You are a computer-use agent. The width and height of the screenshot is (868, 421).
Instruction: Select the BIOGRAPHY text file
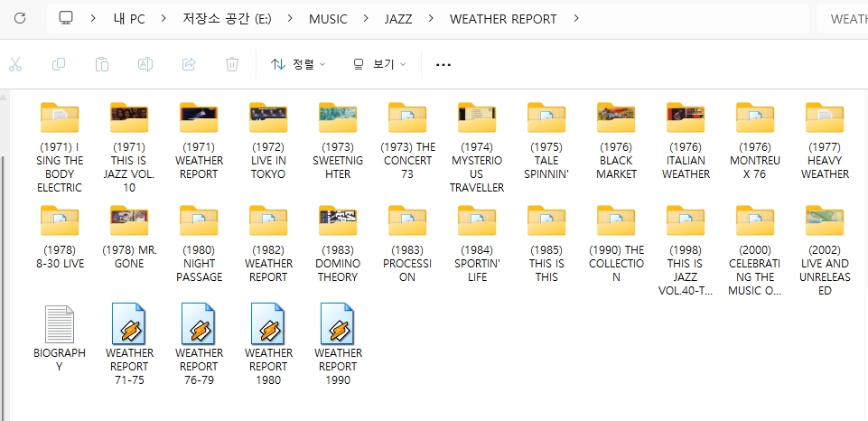coord(60,338)
